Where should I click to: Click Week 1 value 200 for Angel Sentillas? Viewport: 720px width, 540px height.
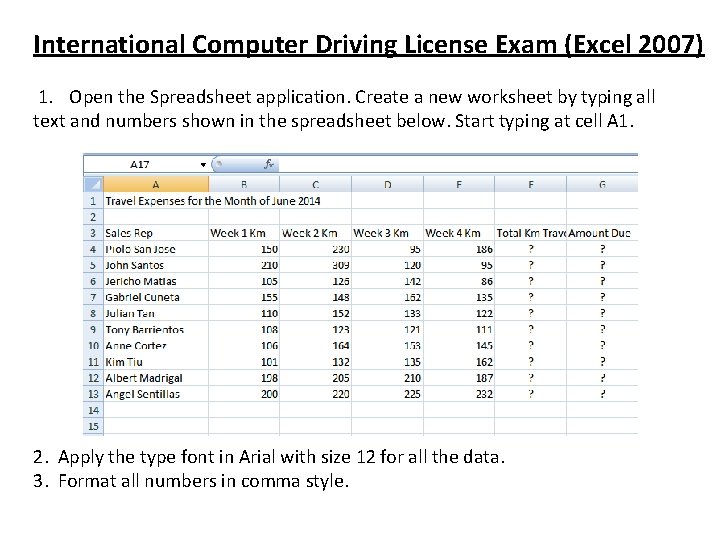[244, 394]
